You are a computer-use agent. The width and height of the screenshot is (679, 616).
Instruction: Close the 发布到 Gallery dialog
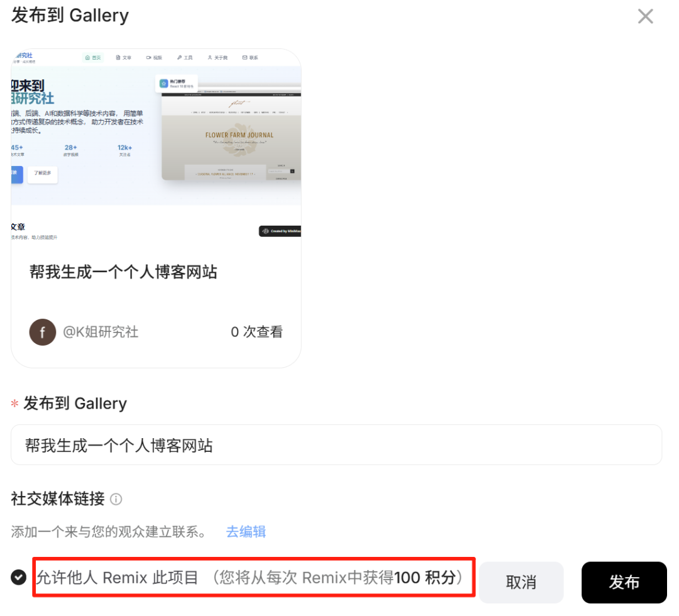[645, 16]
